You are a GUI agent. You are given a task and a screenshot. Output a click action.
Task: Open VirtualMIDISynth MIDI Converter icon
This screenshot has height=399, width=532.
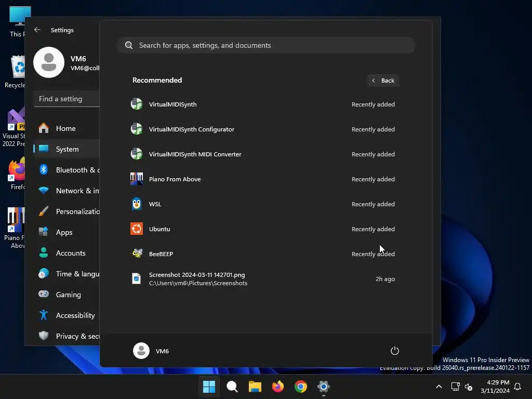pyautogui.click(x=137, y=154)
